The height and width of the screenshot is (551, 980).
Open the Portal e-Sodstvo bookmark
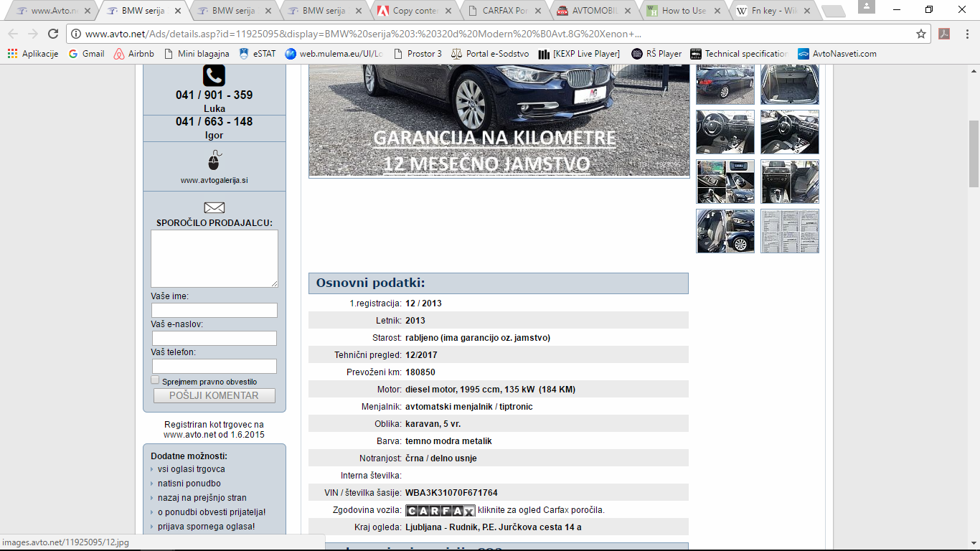click(490, 54)
